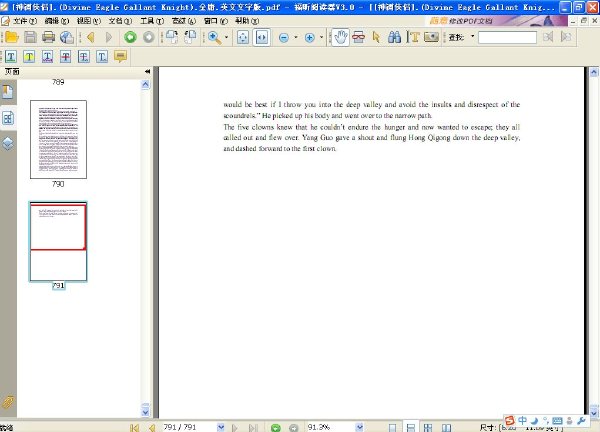Open the find options dropdown arrow

[x=473, y=36]
